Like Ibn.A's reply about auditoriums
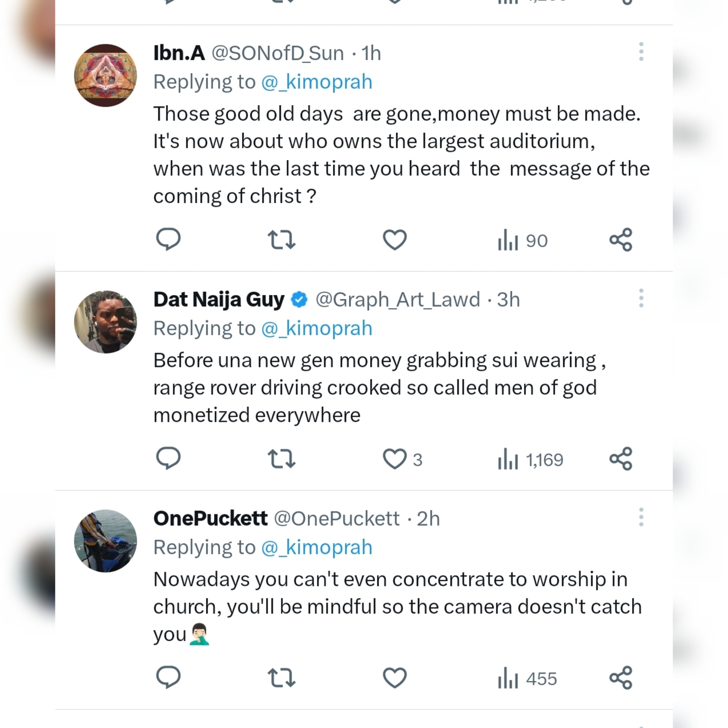 pos(394,239)
